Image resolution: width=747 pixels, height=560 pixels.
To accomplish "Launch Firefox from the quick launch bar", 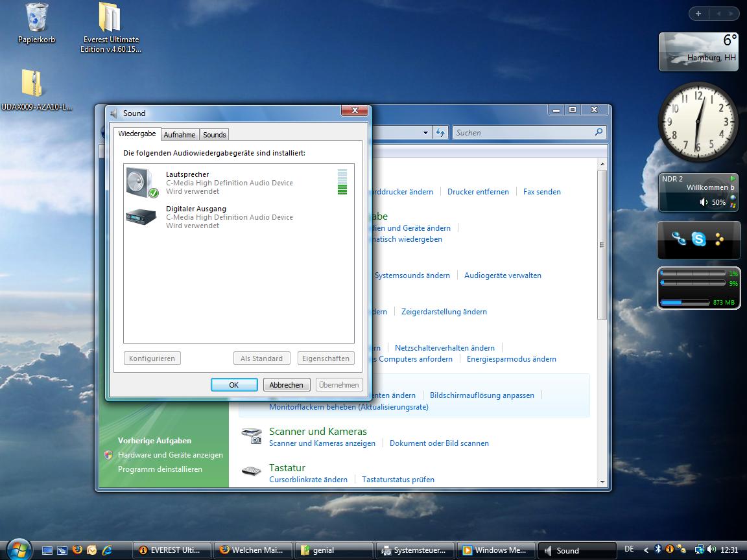I will (x=77, y=550).
